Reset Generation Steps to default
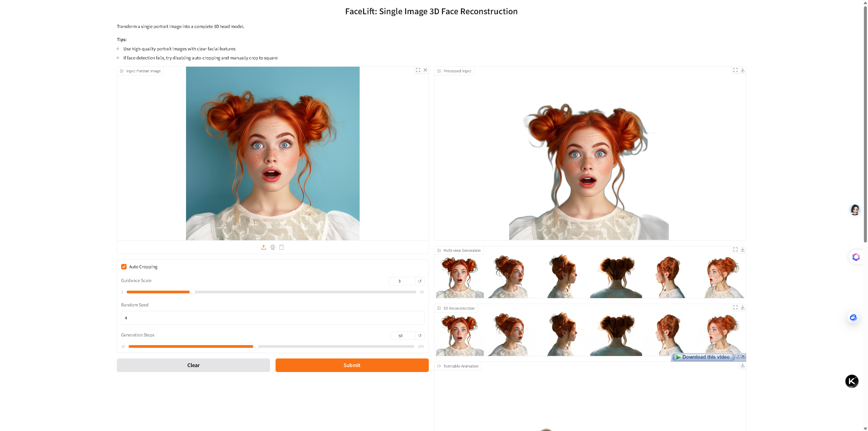The height and width of the screenshot is (431, 868). point(420,336)
